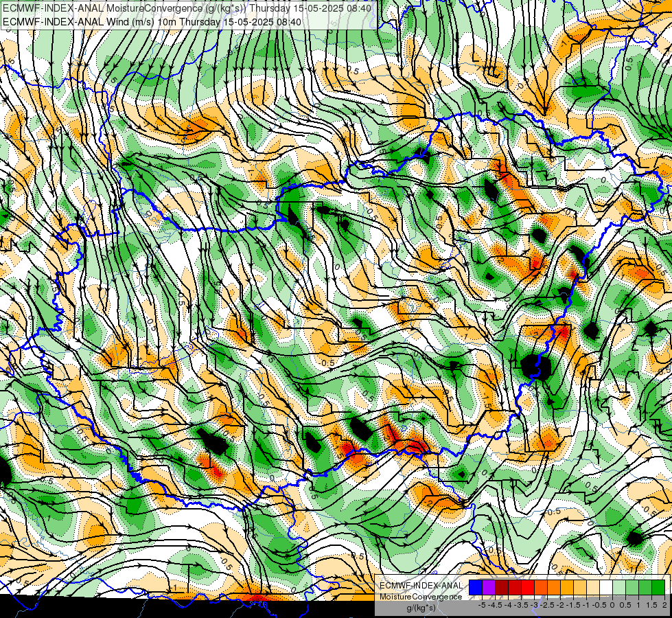Image resolution: width=672 pixels, height=618 pixels.
Task: Pick the red legend swatch between -4 and -3.5
Action: tap(515, 587)
